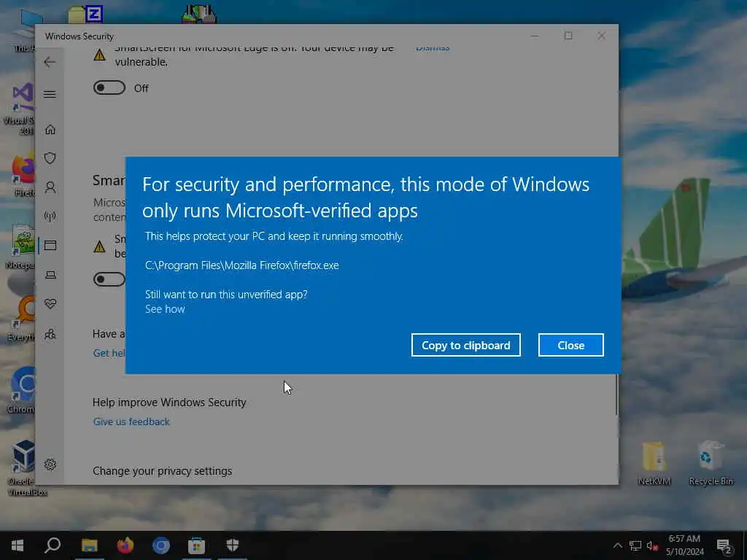
Task: Open Account protection person icon
Action: coord(50,187)
